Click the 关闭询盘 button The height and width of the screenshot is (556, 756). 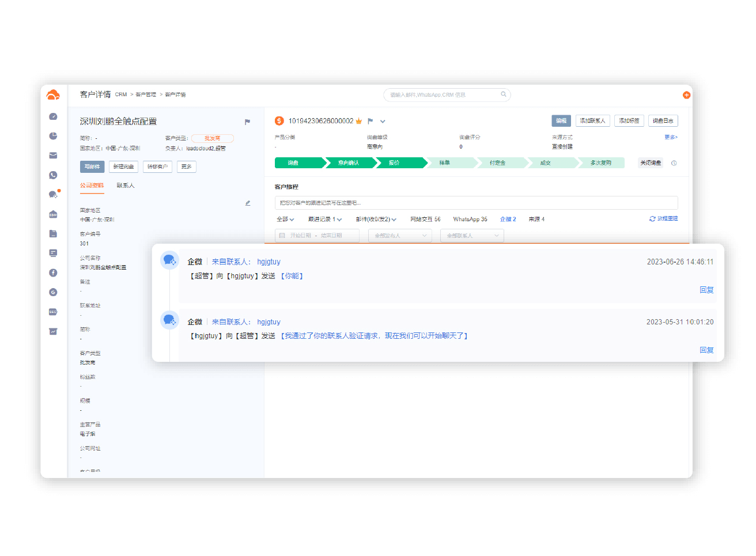(651, 163)
